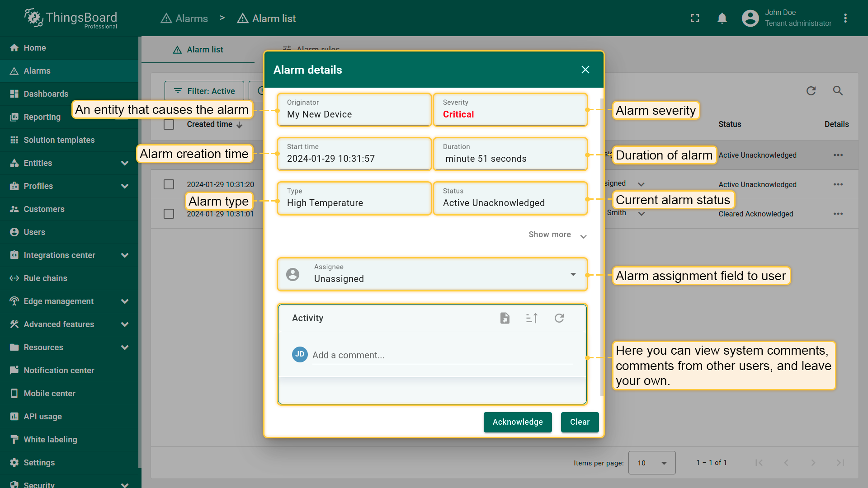Toggle fullscreen mode icon in header
Screen dimensions: 868x488
point(695,19)
